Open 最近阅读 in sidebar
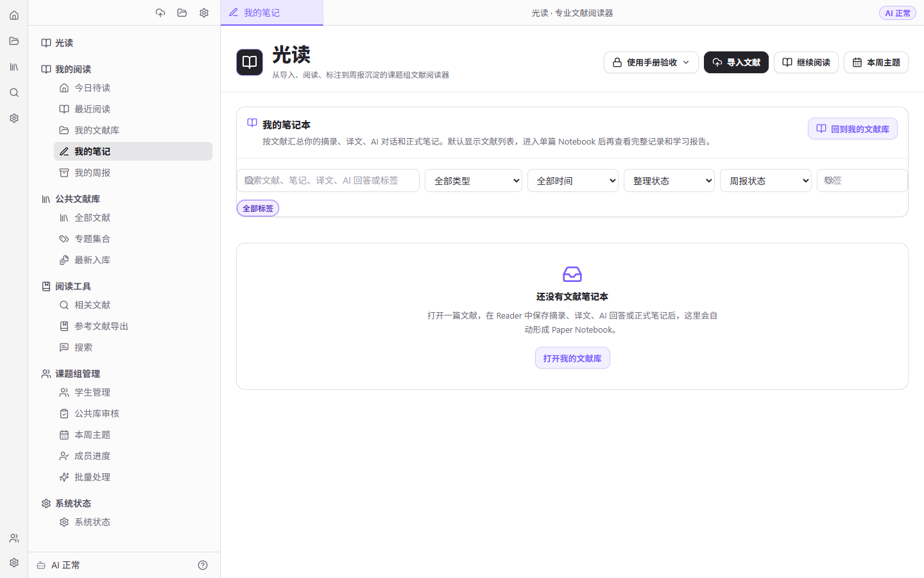The width and height of the screenshot is (924, 578). [x=133, y=109]
